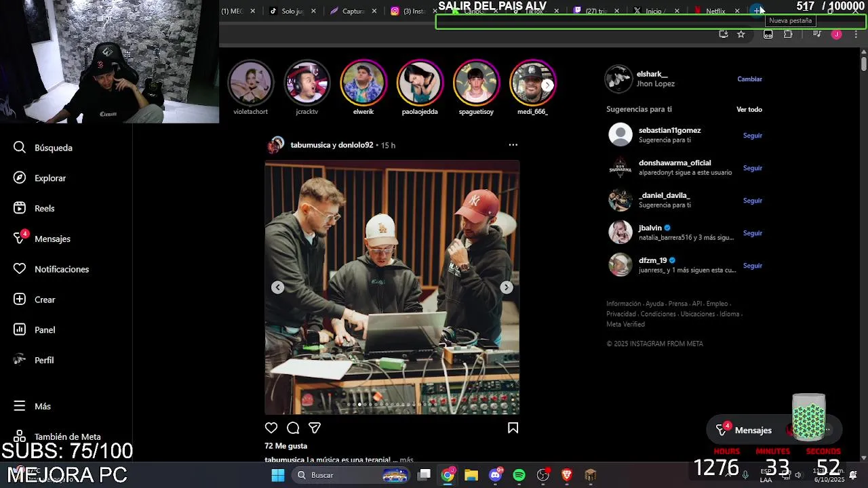This screenshot has width=868, height=488.
Task: Save the tabumusica post with bookmark
Action: tap(513, 428)
